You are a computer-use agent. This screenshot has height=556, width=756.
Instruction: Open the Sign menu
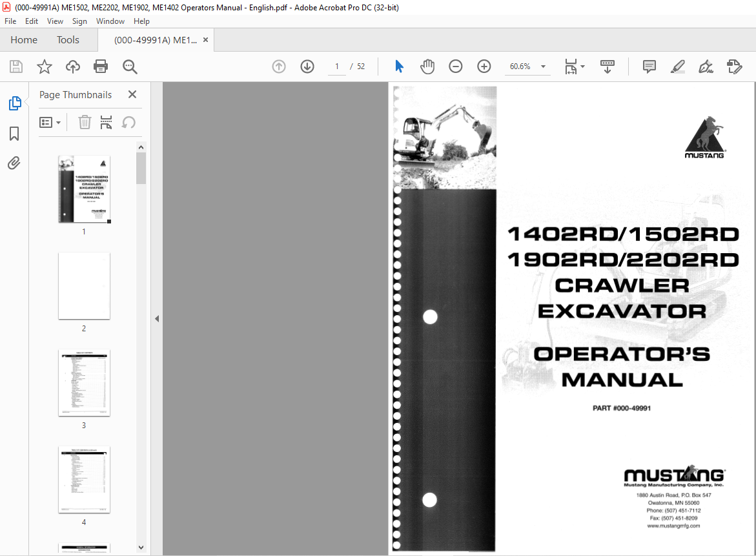[79, 21]
